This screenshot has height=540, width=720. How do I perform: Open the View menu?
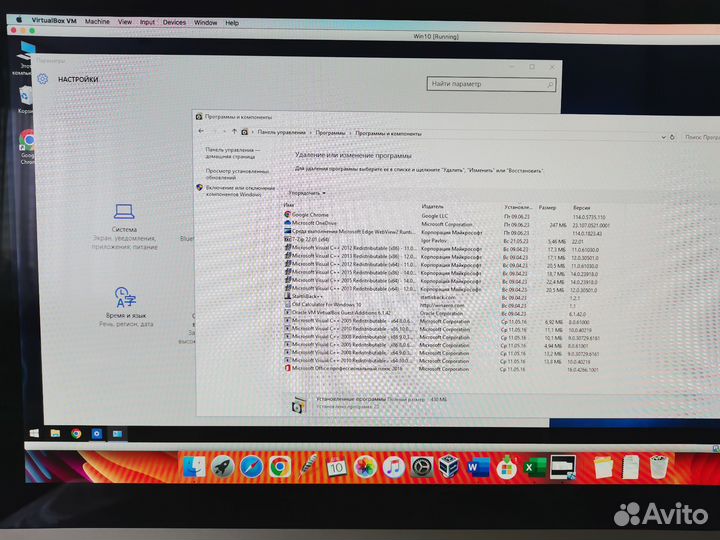124,22
